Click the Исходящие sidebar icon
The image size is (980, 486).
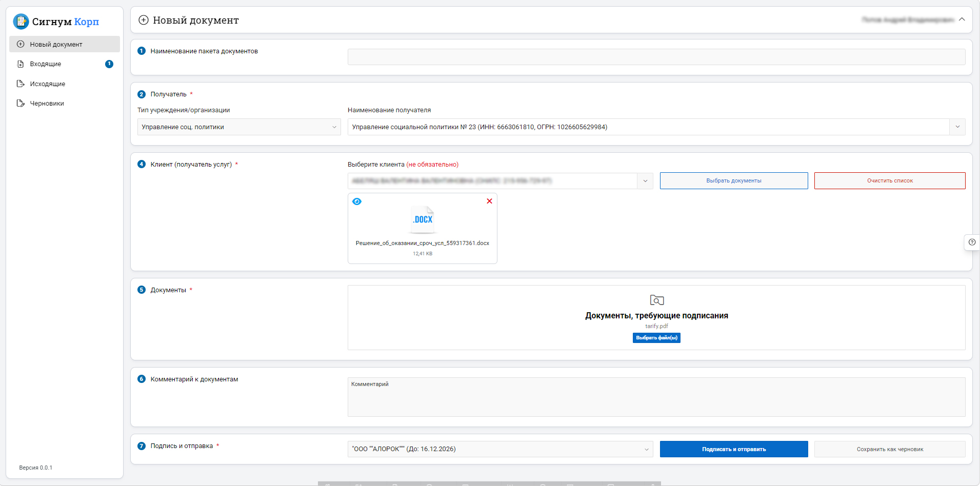click(x=21, y=84)
